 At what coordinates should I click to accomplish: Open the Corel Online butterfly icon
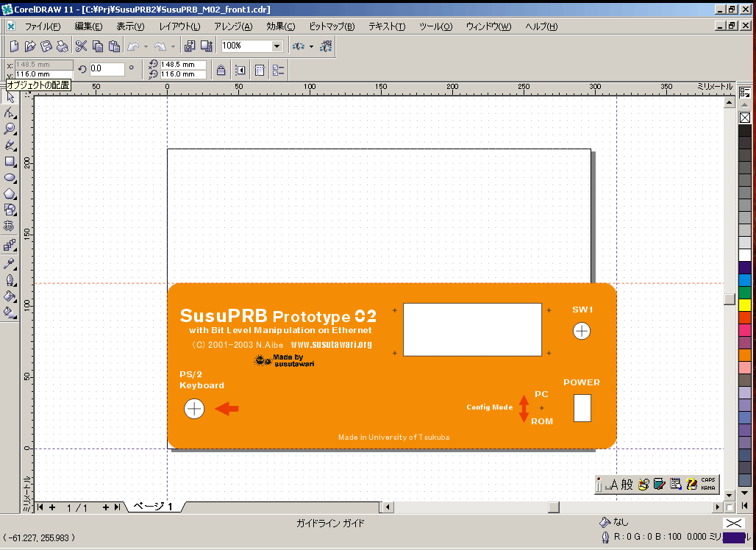327,46
